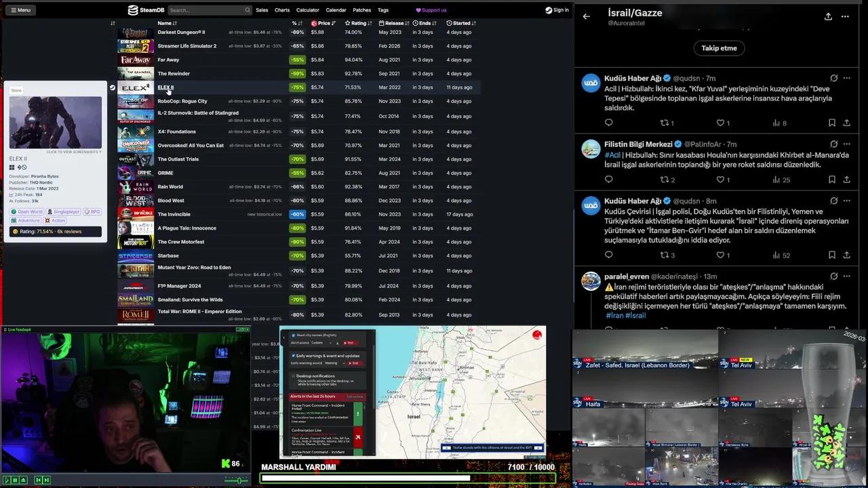Click Zafet - Safed camera feed
This screenshot has height=488, width=868.
pos(645,350)
